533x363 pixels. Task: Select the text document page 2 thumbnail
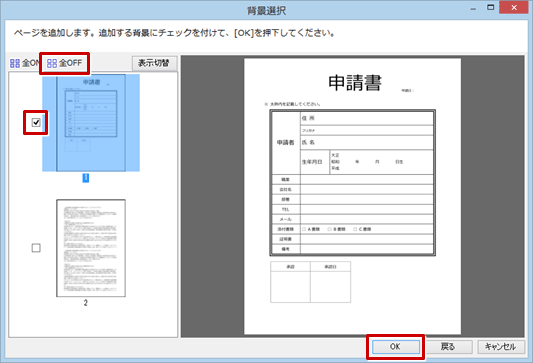pyautogui.click(x=91, y=248)
